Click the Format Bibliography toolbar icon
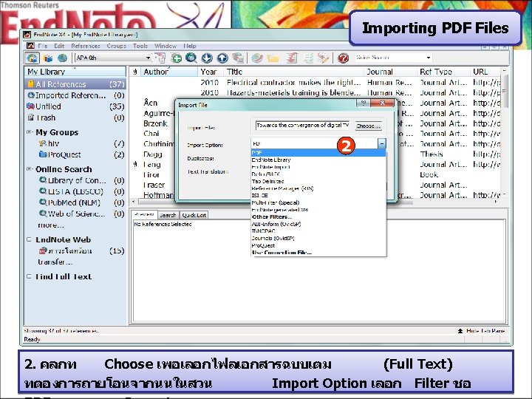 click(x=308, y=58)
